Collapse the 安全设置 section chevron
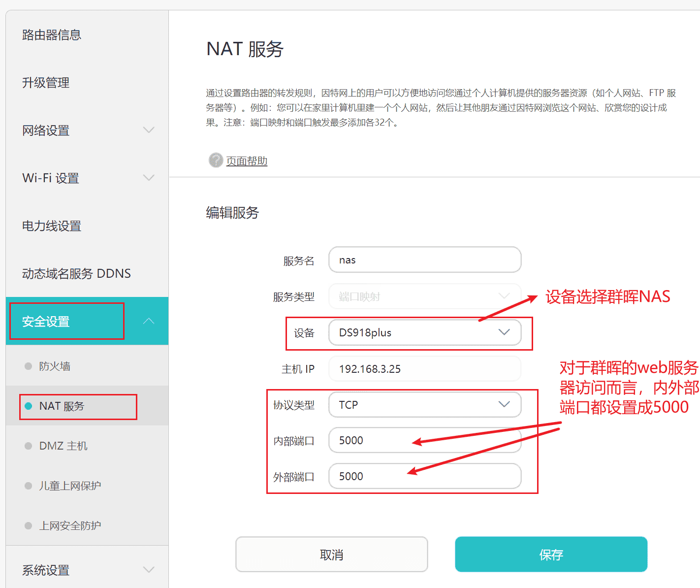 pyautogui.click(x=148, y=321)
